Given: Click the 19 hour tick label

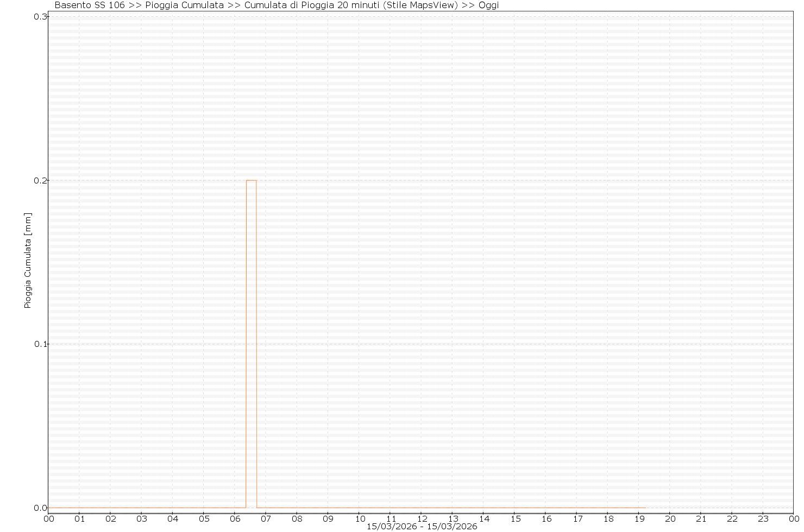Looking at the screenshot, I should coord(639,518).
